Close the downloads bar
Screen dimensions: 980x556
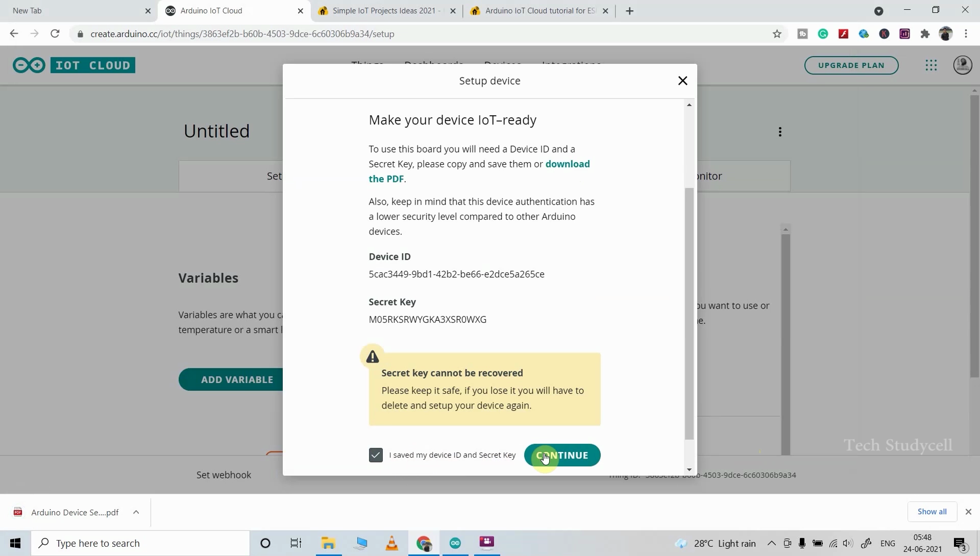(x=968, y=512)
